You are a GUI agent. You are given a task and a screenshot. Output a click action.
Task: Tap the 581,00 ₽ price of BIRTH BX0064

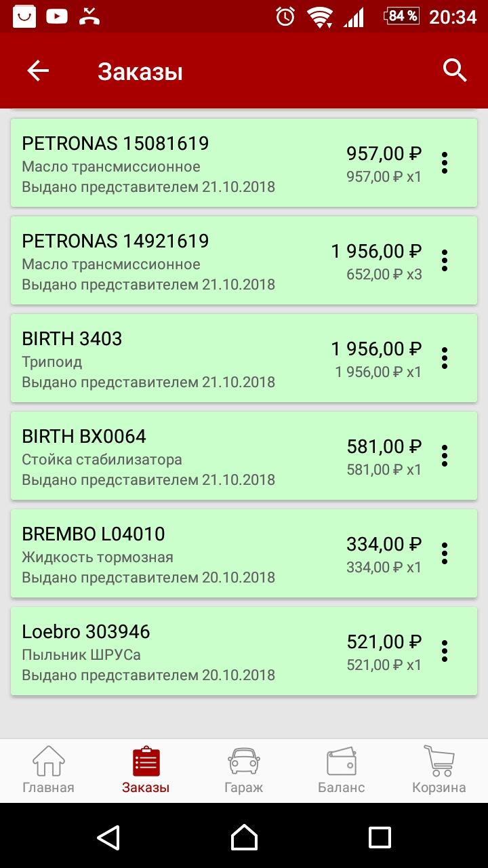click(x=384, y=447)
